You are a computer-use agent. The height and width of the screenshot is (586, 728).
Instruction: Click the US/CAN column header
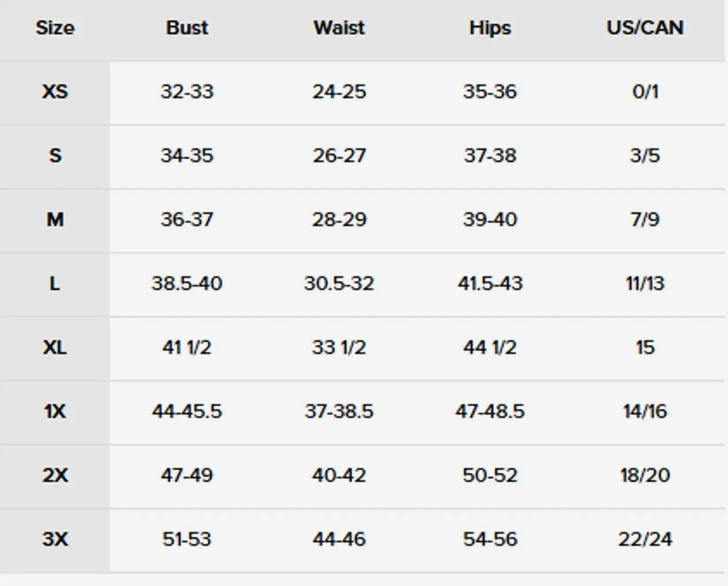(x=645, y=28)
